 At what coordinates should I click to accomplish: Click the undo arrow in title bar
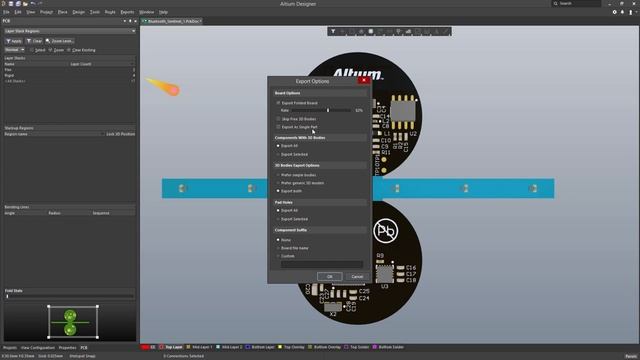click(x=33, y=3)
